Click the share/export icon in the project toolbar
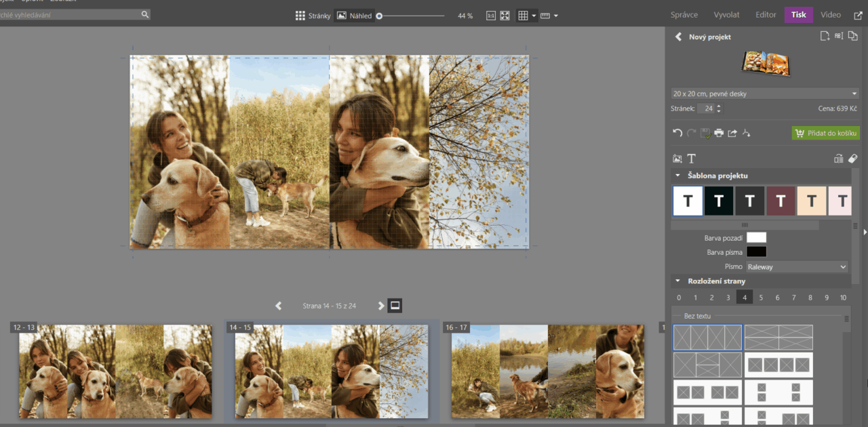This screenshot has width=868, height=427. click(x=732, y=133)
